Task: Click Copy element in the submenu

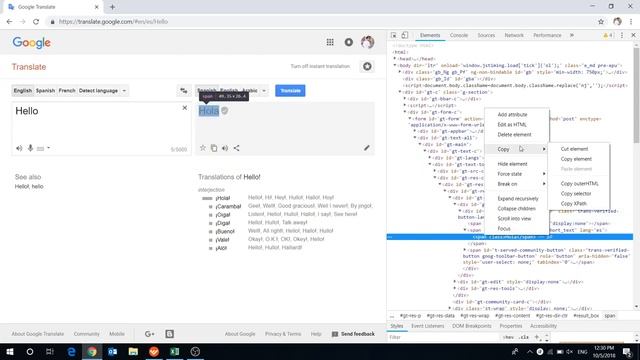Action: pos(576,159)
